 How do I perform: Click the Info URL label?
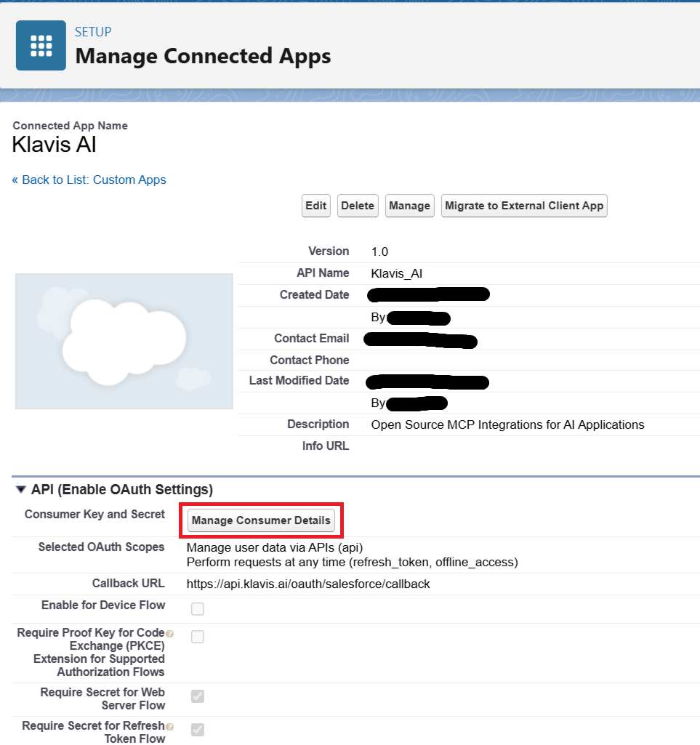[x=326, y=446]
